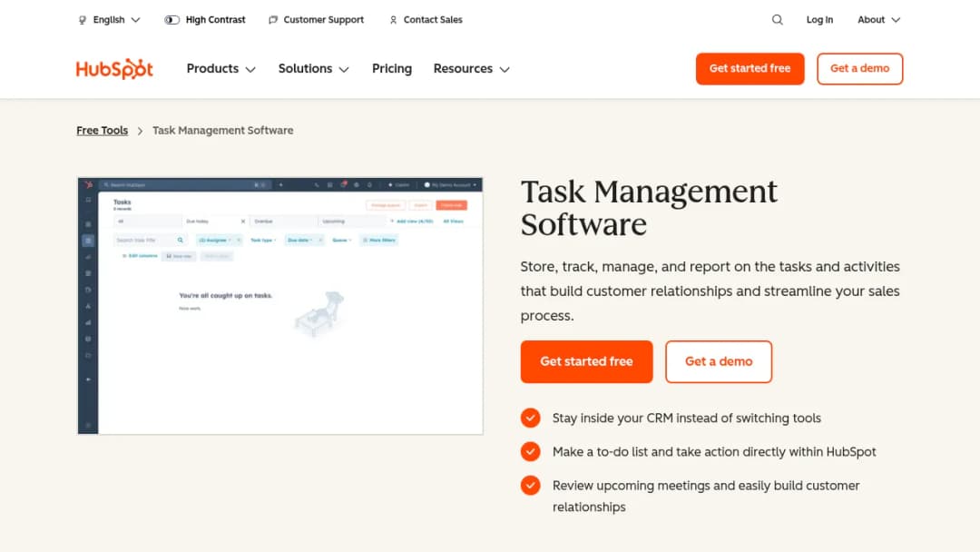Click the Log in link
The width and height of the screenshot is (980, 552).
click(819, 20)
